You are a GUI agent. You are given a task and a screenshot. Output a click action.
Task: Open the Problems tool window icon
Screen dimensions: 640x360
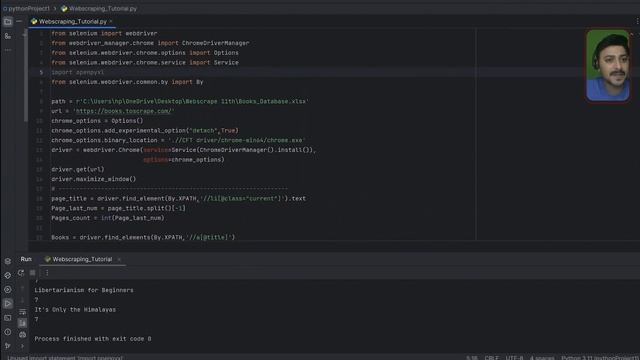[8, 332]
